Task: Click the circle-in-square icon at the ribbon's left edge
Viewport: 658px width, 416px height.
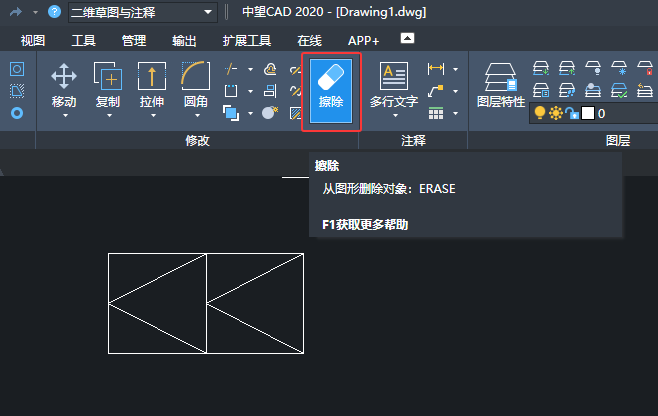Action: (17, 69)
